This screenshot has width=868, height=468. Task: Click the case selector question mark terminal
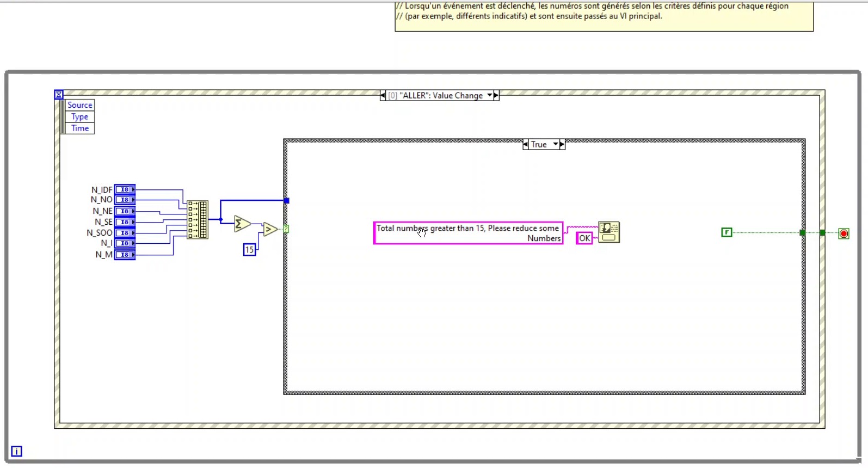(286, 229)
